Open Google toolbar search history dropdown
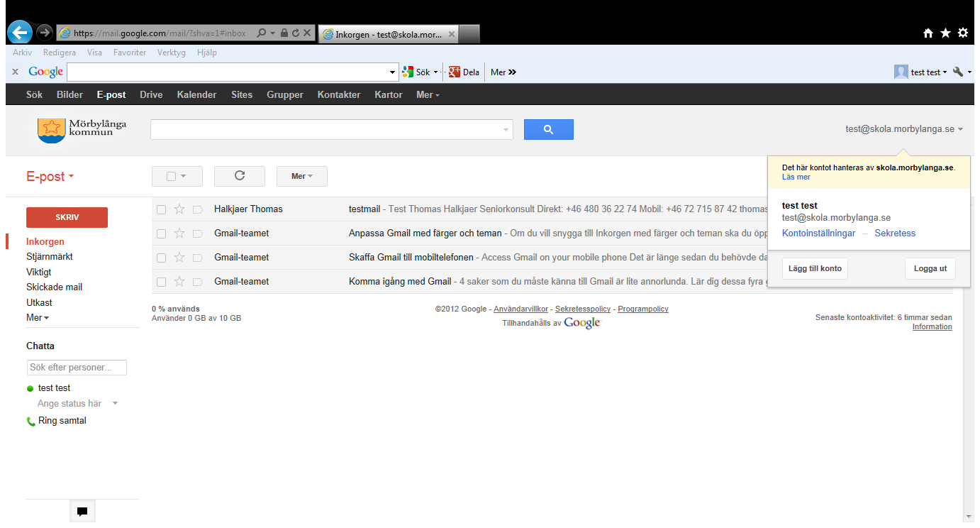 [394, 72]
